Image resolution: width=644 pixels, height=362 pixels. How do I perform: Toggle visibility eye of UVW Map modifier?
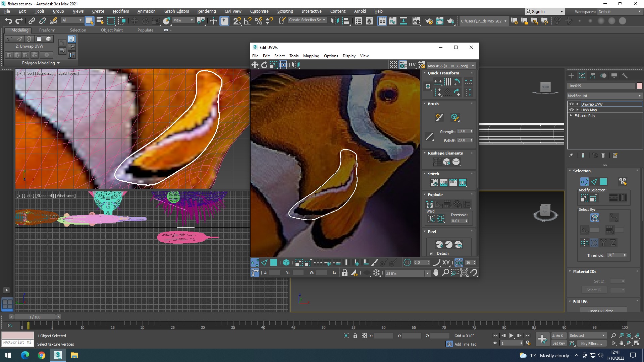572,110
